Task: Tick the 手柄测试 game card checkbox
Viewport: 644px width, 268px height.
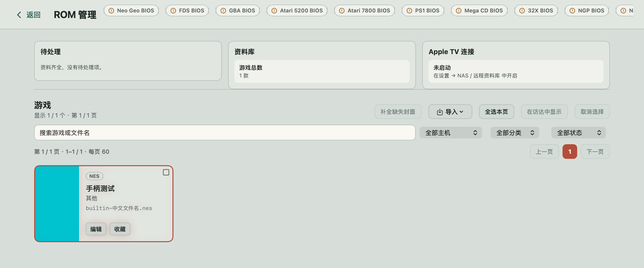Action: (166, 172)
